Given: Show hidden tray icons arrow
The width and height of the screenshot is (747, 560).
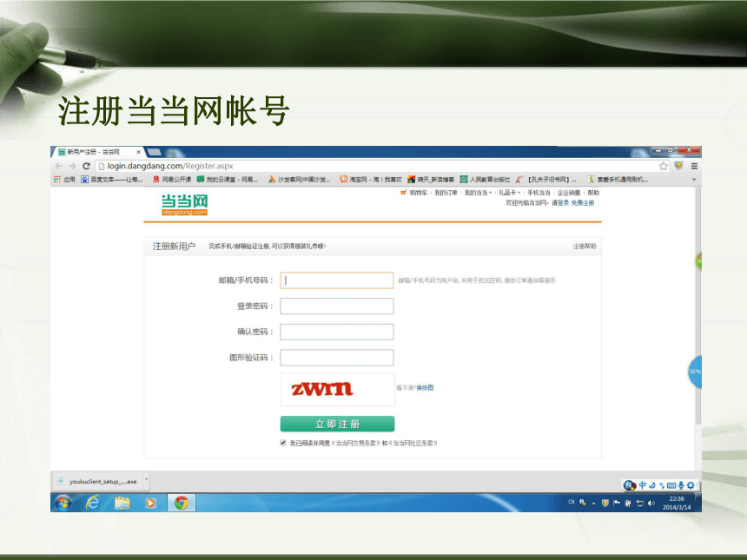Looking at the screenshot, I should 593,503.
